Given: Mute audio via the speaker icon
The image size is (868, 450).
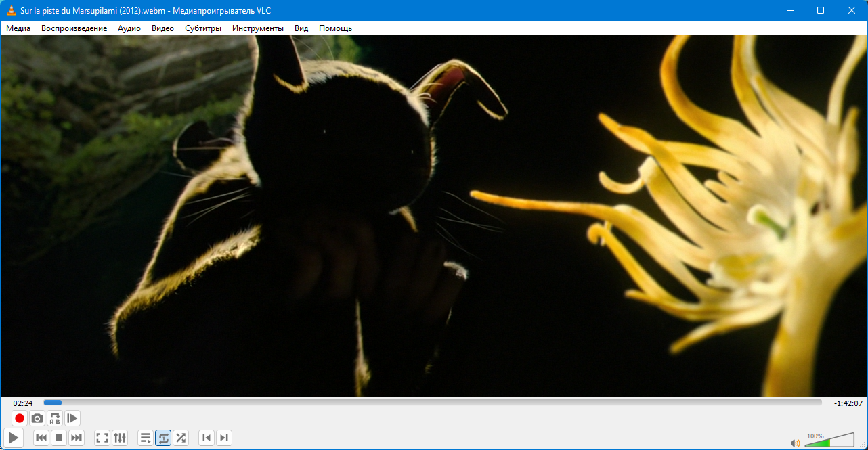Looking at the screenshot, I should tap(795, 443).
